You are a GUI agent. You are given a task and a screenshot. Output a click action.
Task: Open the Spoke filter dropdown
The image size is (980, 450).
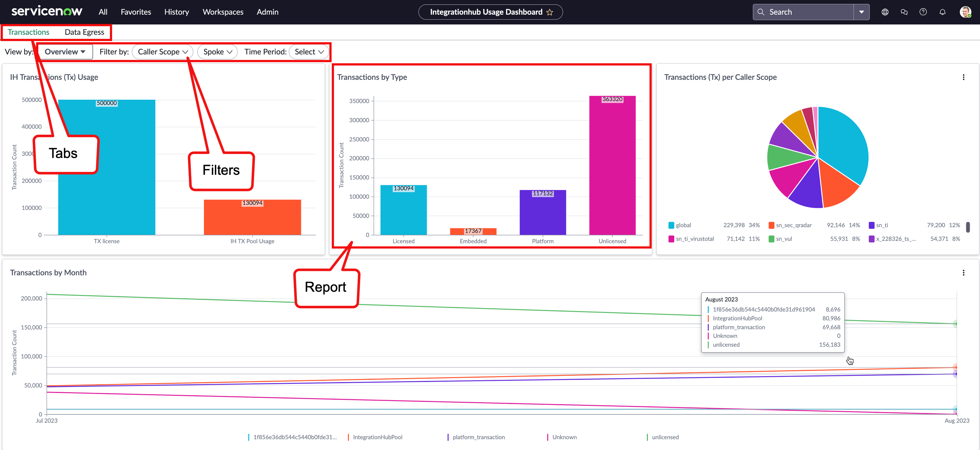(218, 52)
